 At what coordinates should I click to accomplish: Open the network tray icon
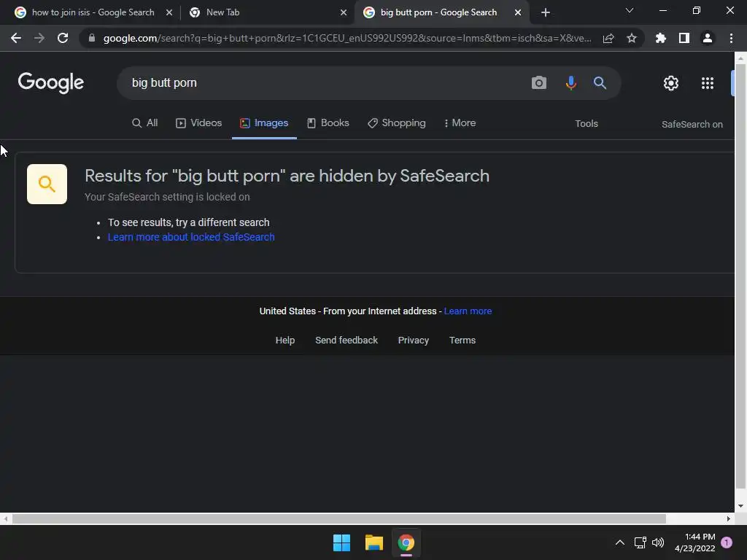640,542
